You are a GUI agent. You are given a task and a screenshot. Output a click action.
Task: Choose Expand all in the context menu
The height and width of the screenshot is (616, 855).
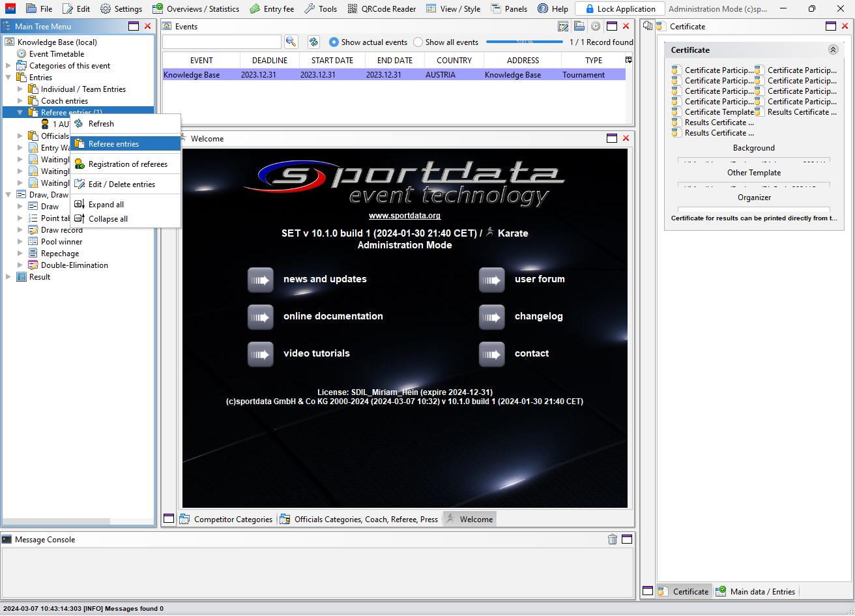point(125,205)
